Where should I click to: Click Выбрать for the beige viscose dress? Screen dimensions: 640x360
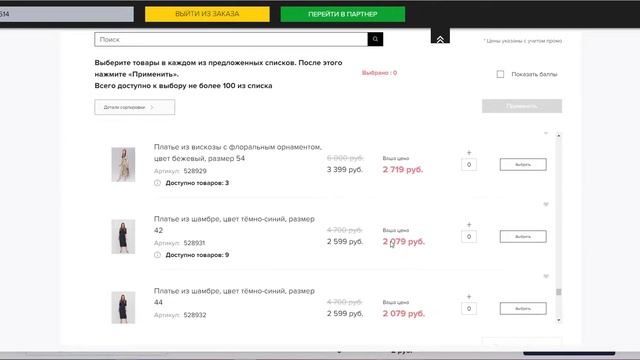pyautogui.click(x=523, y=164)
